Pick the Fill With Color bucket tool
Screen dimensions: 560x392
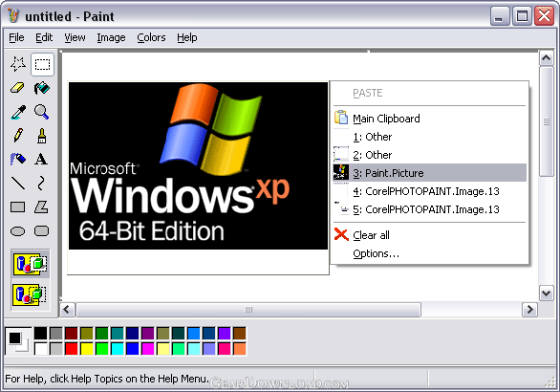pos(42,88)
